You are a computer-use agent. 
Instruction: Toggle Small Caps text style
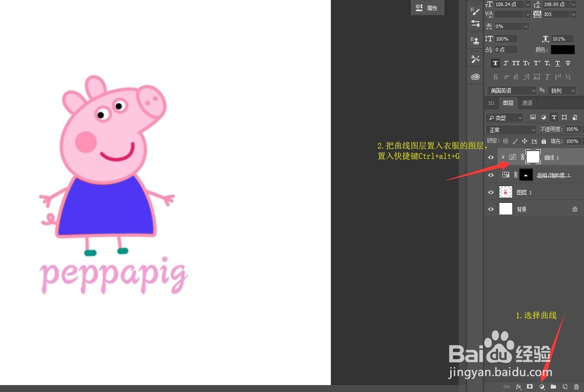526,63
